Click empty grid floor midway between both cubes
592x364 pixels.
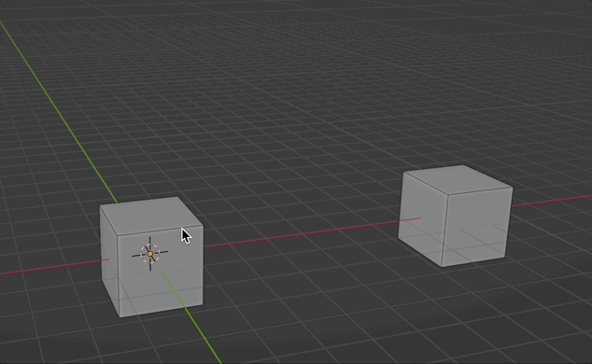pos(302,272)
